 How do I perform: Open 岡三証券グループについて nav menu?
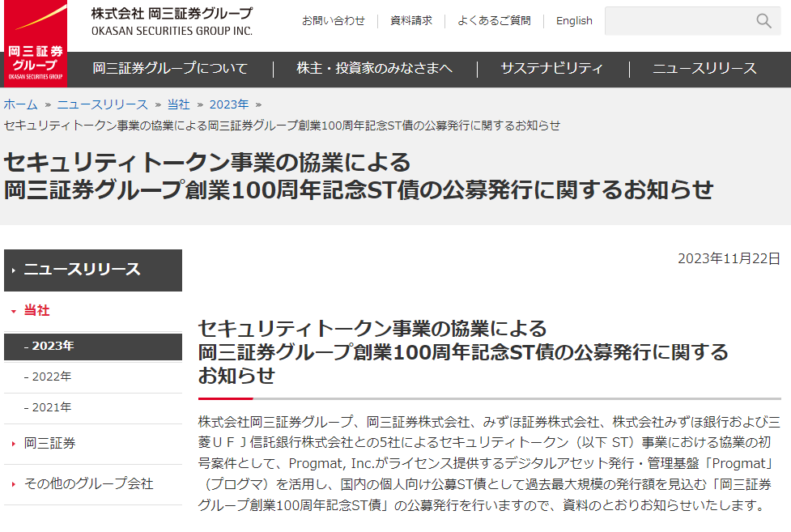point(170,69)
